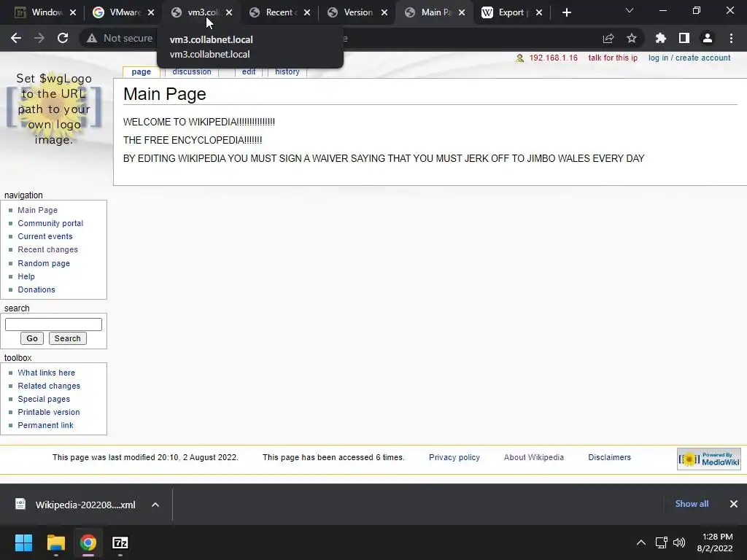Reload the page with the refresh icon
The height and width of the screenshot is (560, 747).
tap(63, 38)
